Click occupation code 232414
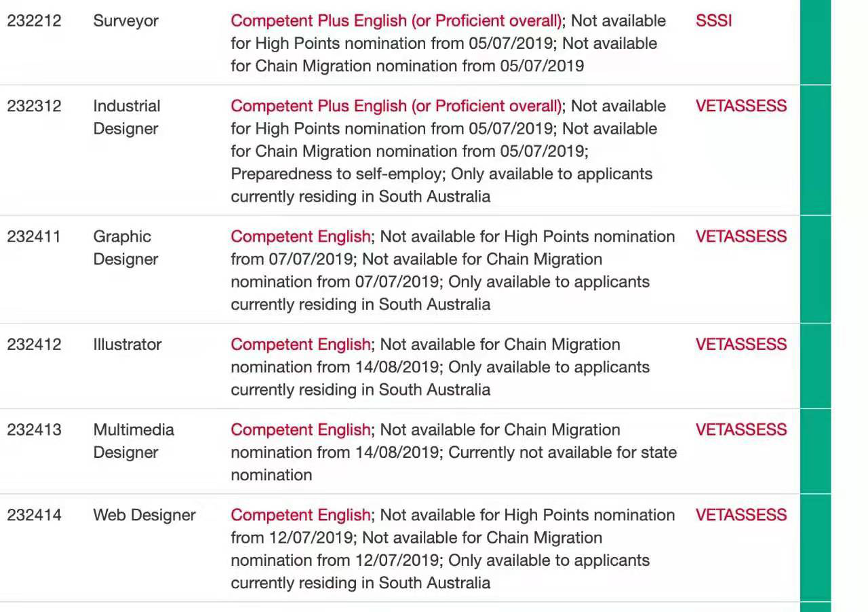Screen dimensions: 868x612 tap(34, 516)
